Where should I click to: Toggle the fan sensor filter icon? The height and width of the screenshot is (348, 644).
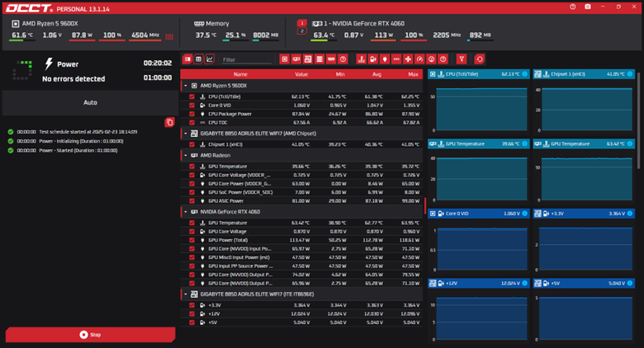408,59
